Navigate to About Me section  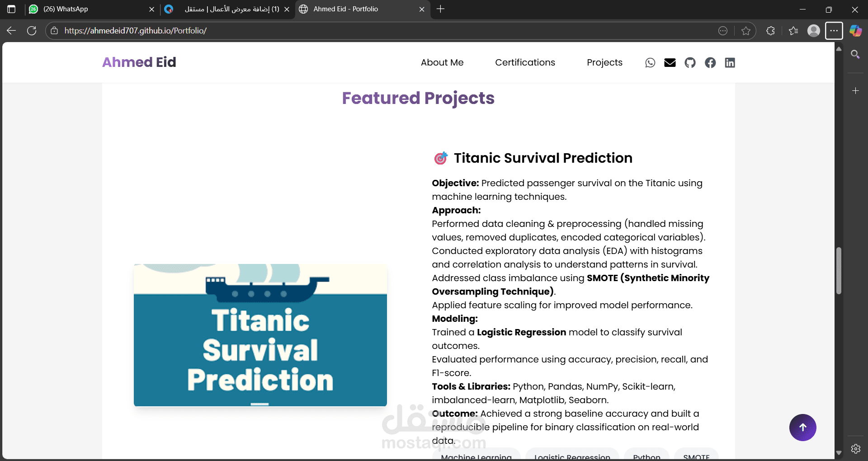coord(442,63)
